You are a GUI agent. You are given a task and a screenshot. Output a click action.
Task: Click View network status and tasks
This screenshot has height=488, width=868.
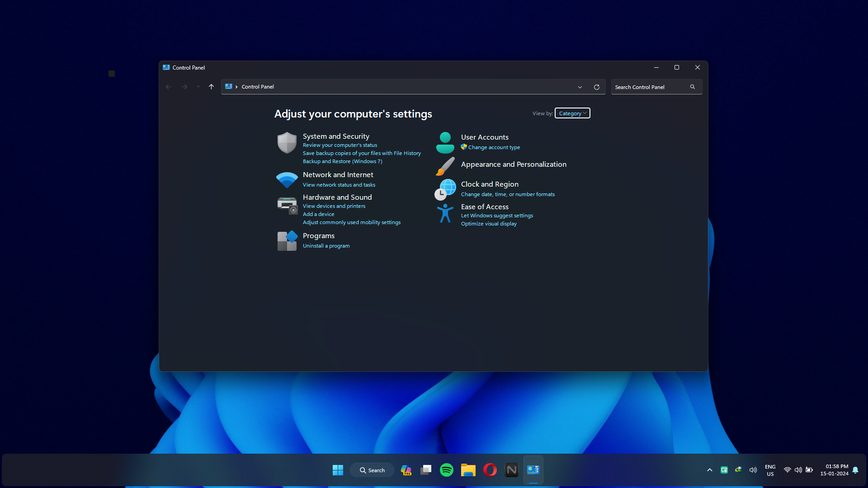click(339, 185)
